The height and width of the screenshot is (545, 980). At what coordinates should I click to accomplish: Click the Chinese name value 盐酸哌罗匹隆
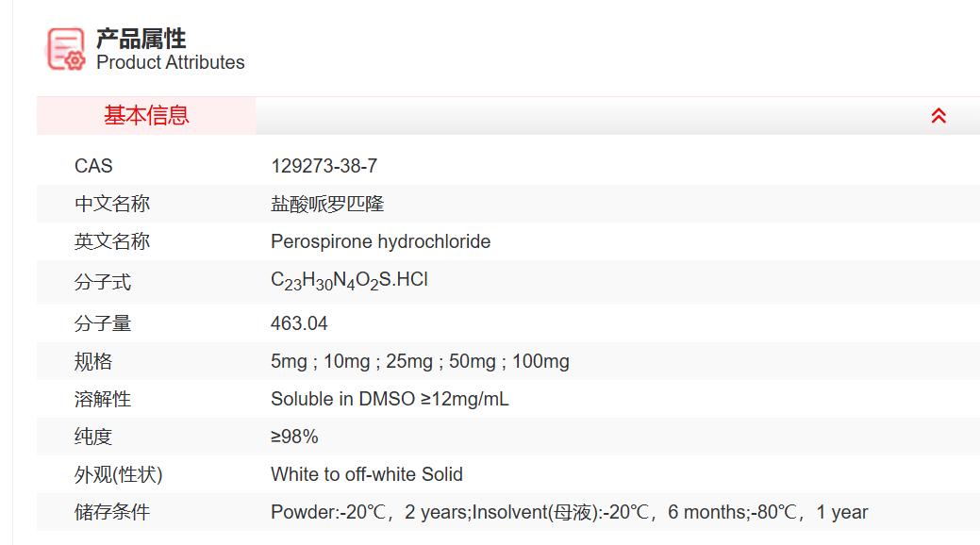coord(327,204)
